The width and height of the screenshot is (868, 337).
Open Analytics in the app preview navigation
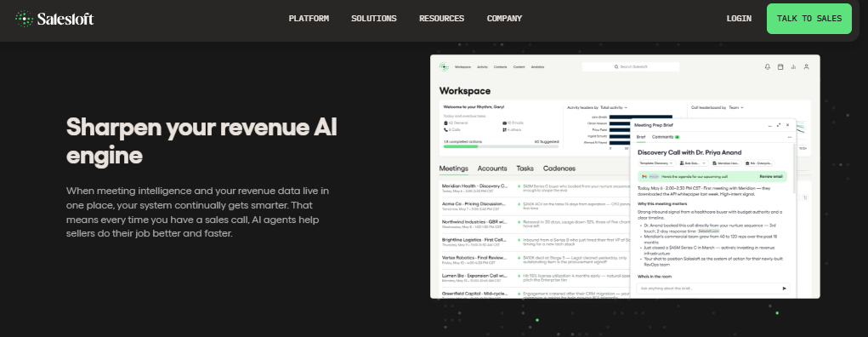tap(537, 67)
